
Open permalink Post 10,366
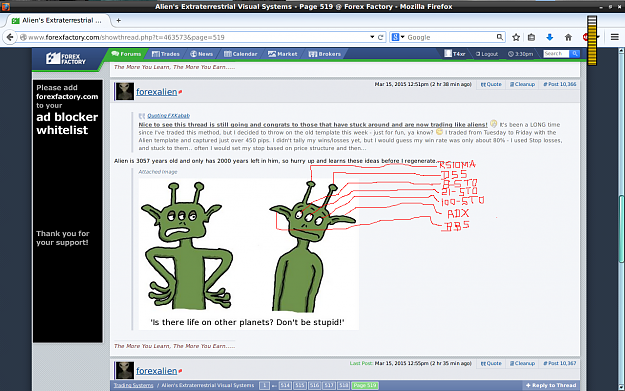pyautogui.click(x=560, y=84)
